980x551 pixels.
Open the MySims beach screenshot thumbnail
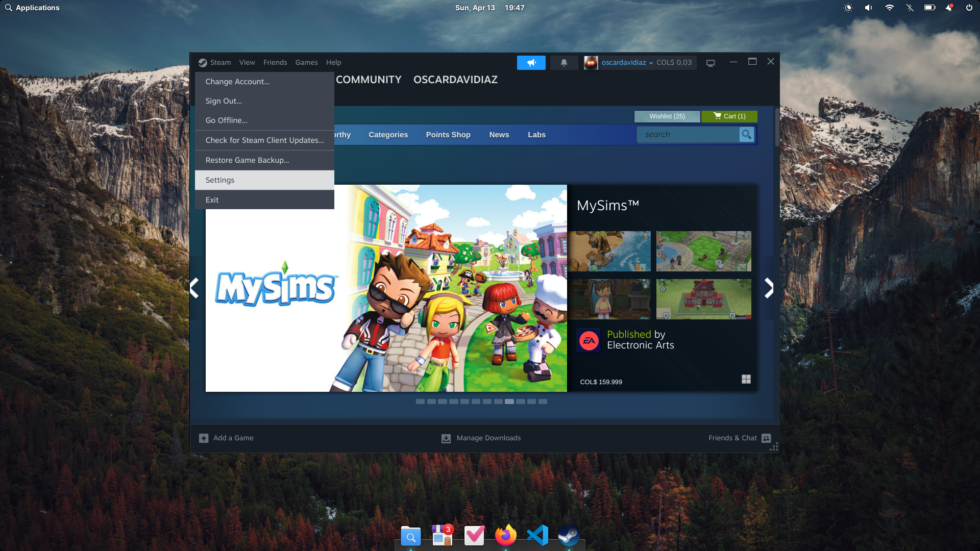point(609,251)
